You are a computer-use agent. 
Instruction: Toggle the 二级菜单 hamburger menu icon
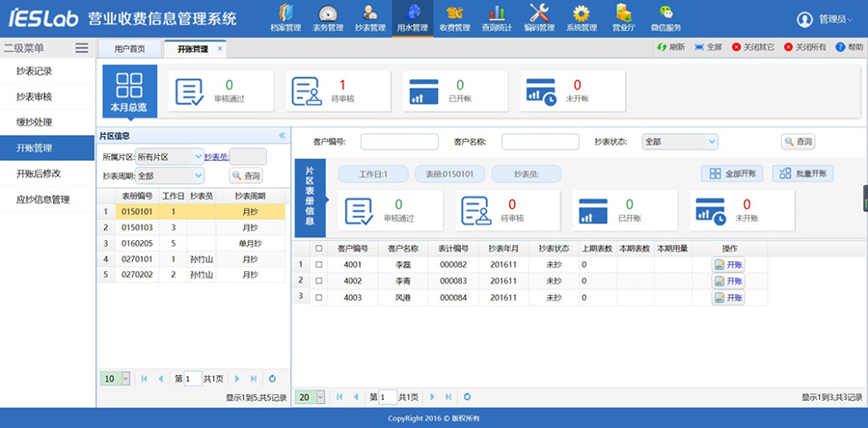click(82, 47)
